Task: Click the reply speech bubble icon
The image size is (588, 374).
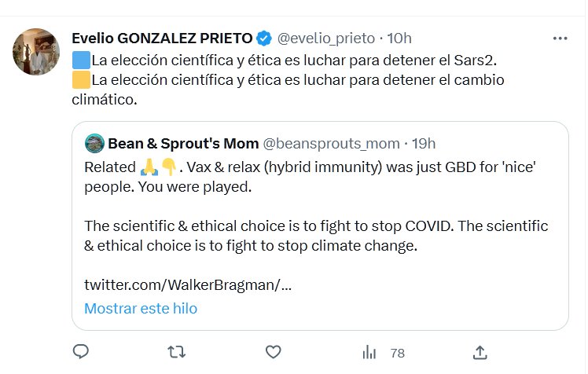Action: [x=80, y=352]
